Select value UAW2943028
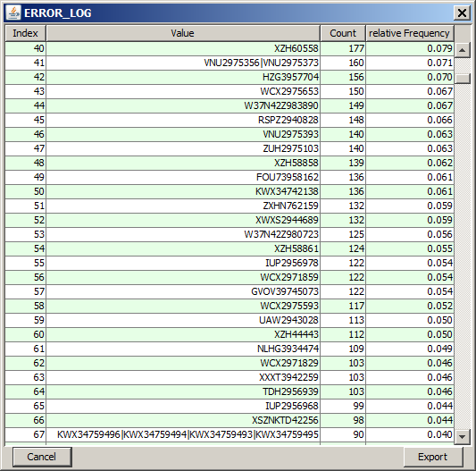The height and width of the screenshot is (471, 476). click(183, 320)
